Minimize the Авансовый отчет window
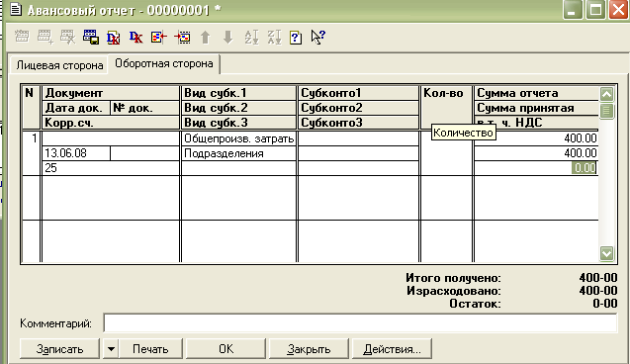 573,9
